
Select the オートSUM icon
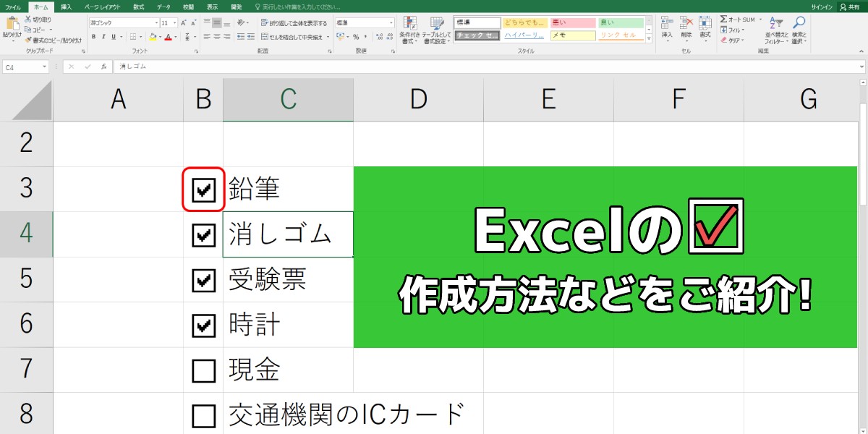723,19
